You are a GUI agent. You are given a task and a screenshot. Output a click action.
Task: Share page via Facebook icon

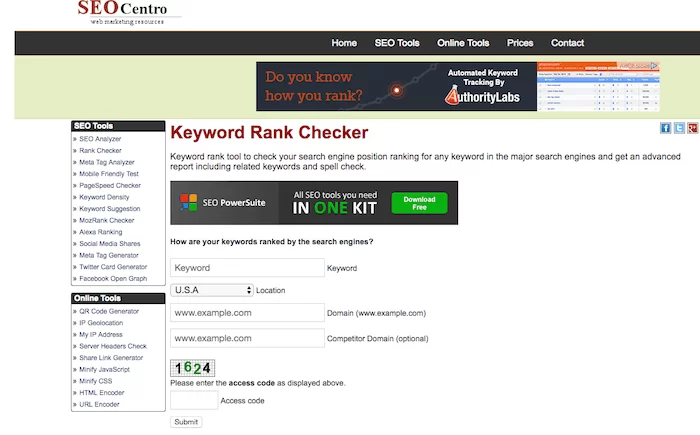(665, 129)
